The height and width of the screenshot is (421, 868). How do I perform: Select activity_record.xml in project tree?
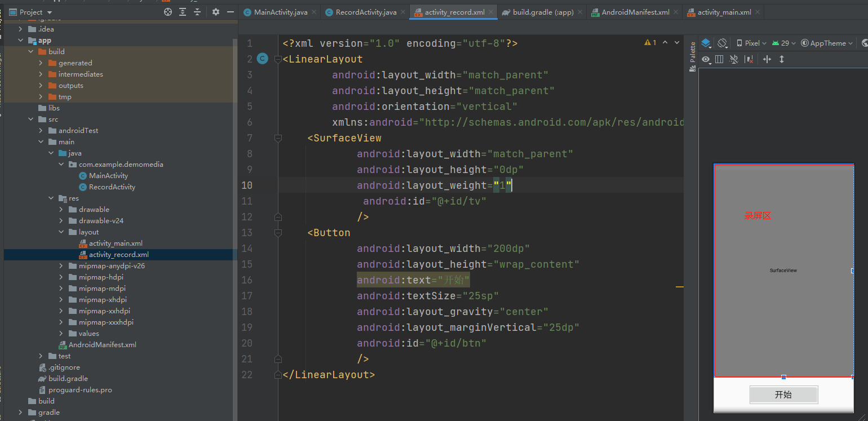click(x=113, y=255)
